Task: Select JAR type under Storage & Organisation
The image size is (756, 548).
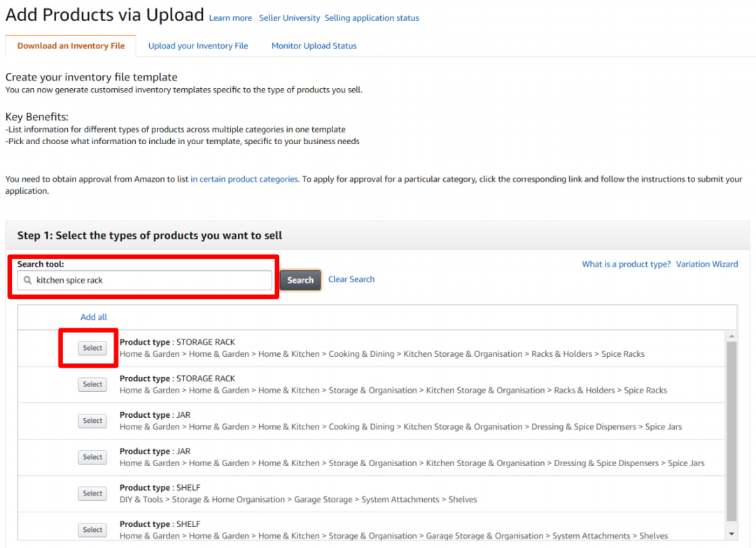Action: tap(92, 457)
